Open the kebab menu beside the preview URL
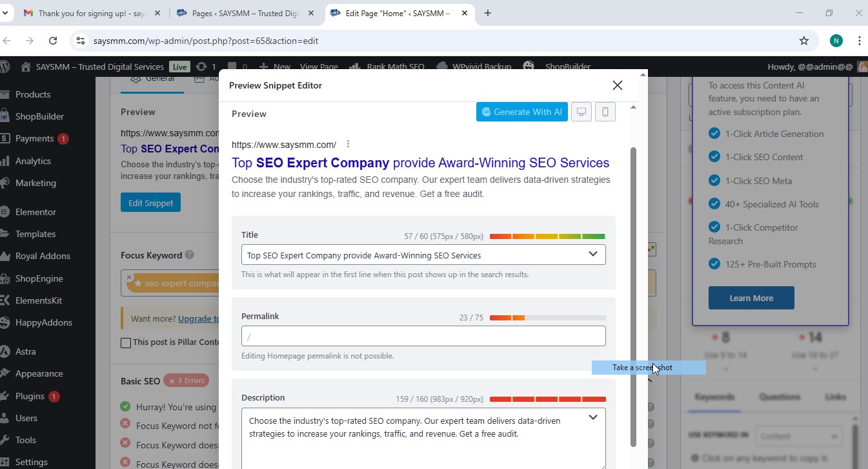The width and height of the screenshot is (868, 469). click(347, 144)
